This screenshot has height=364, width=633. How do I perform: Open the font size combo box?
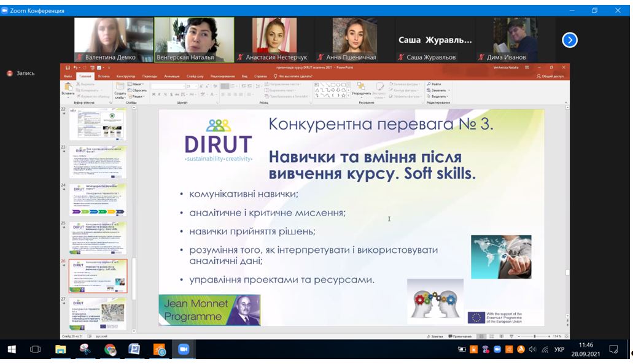[192, 86]
